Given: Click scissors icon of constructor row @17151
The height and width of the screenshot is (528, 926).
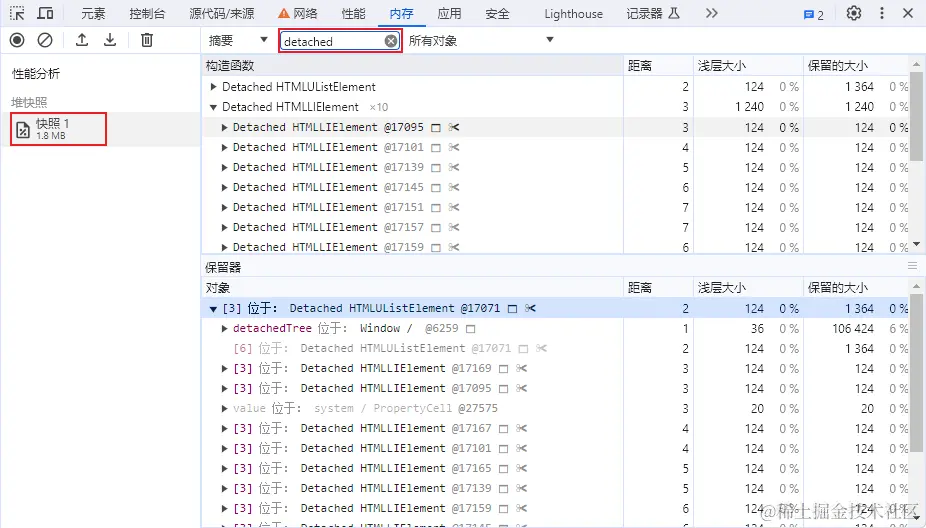Looking at the screenshot, I should tap(454, 208).
